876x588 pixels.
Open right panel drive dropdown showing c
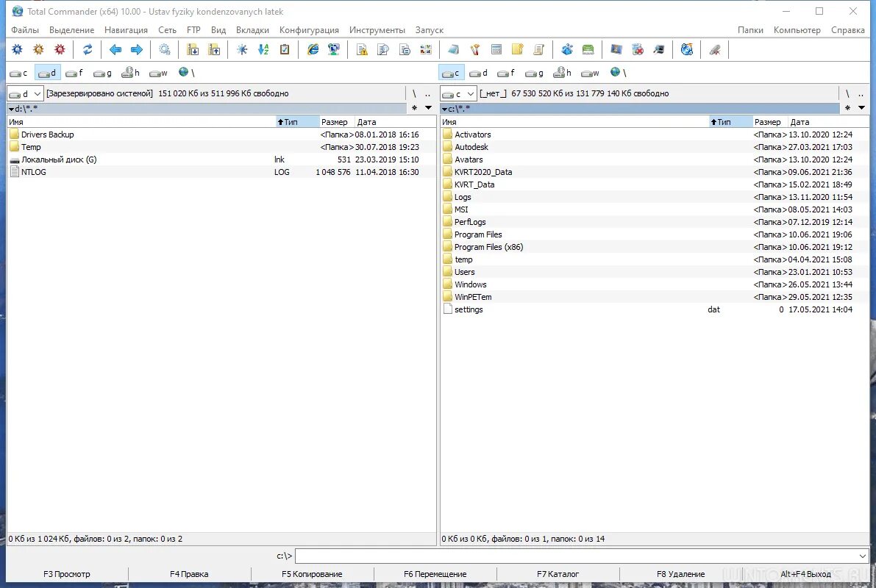tap(459, 93)
